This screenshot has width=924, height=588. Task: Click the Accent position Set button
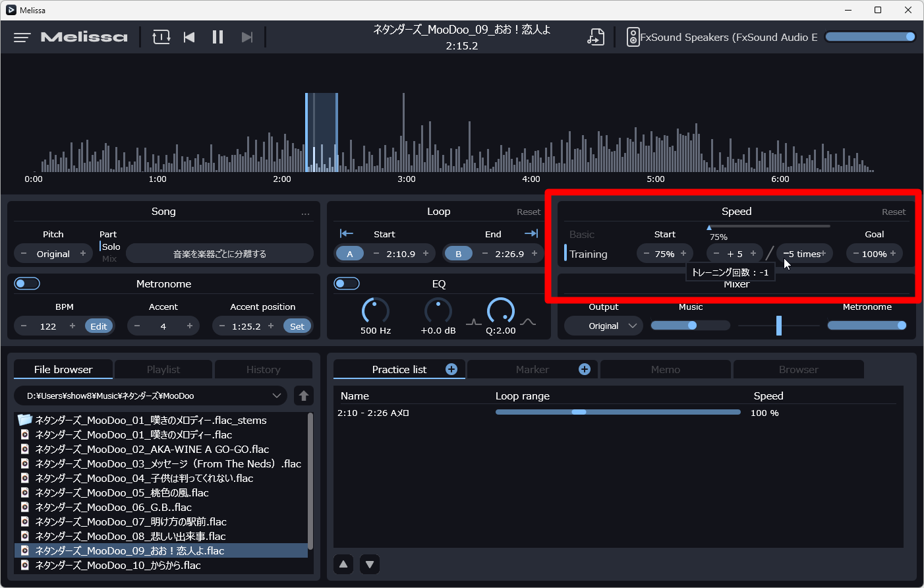(297, 326)
